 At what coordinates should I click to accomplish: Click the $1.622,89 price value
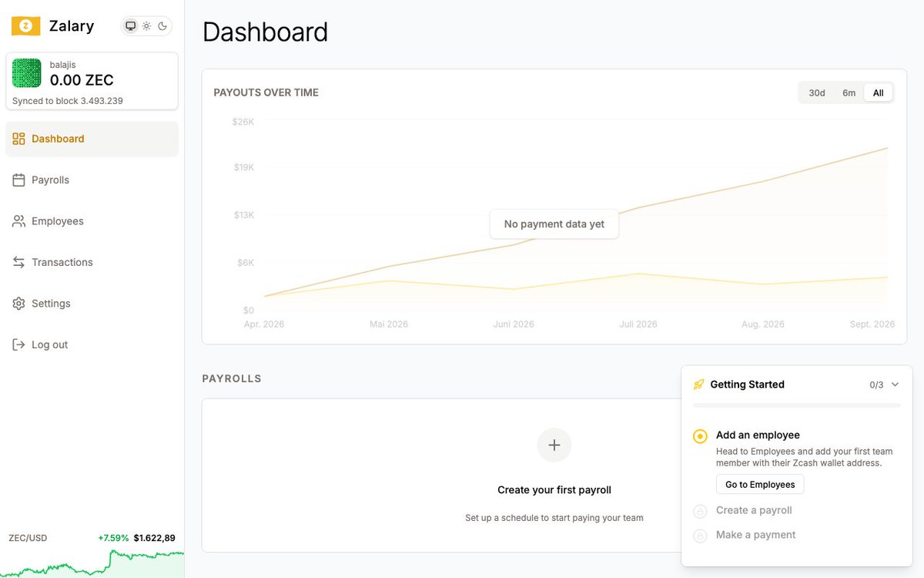coord(154,538)
